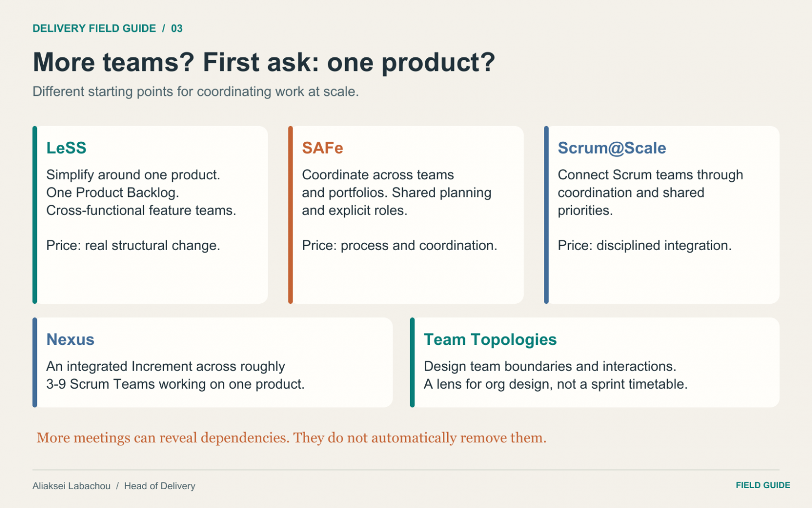Click 'Price: process and coordination' text
Screen dimensions: 812x508
pos(399,245)
